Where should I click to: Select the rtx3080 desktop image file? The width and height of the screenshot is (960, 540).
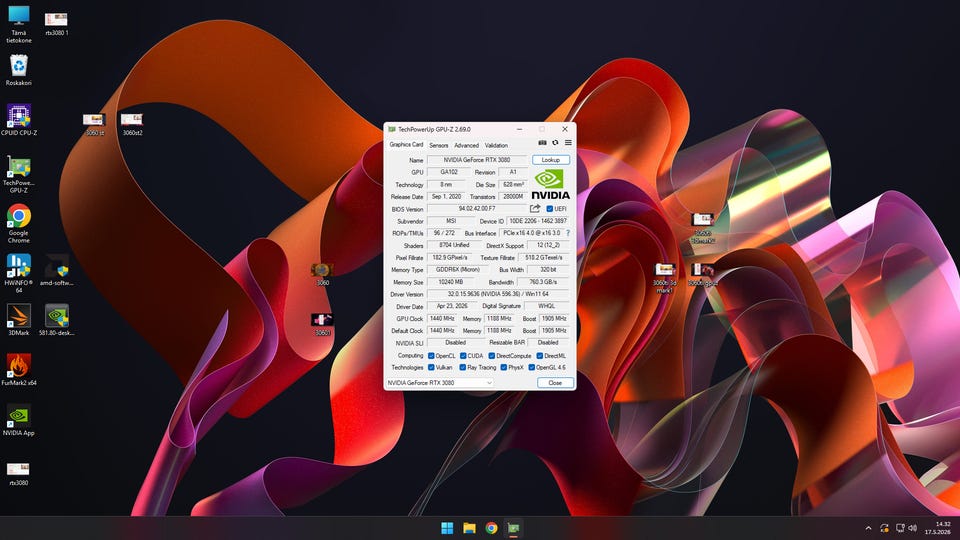(18, 474)
